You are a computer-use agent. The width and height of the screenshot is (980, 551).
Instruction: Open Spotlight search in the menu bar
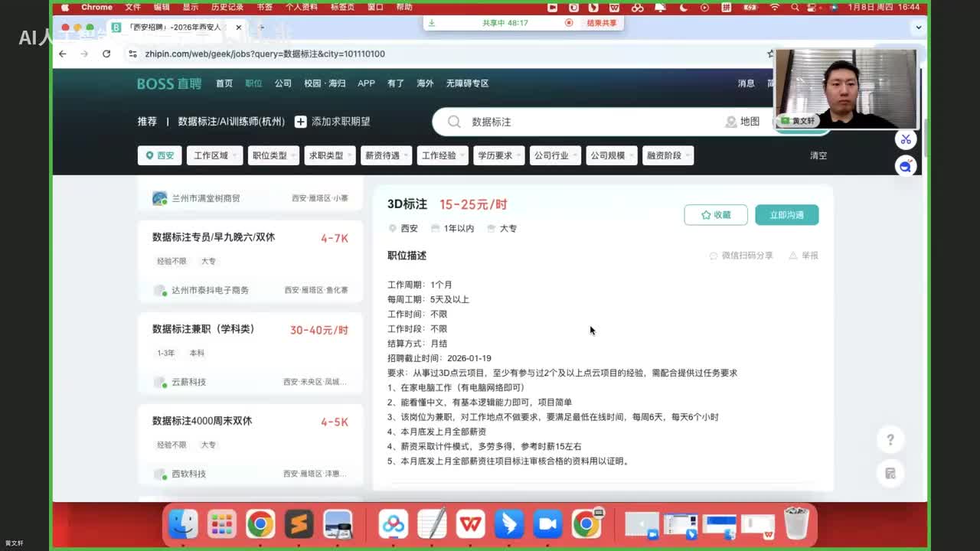point(796,7)
